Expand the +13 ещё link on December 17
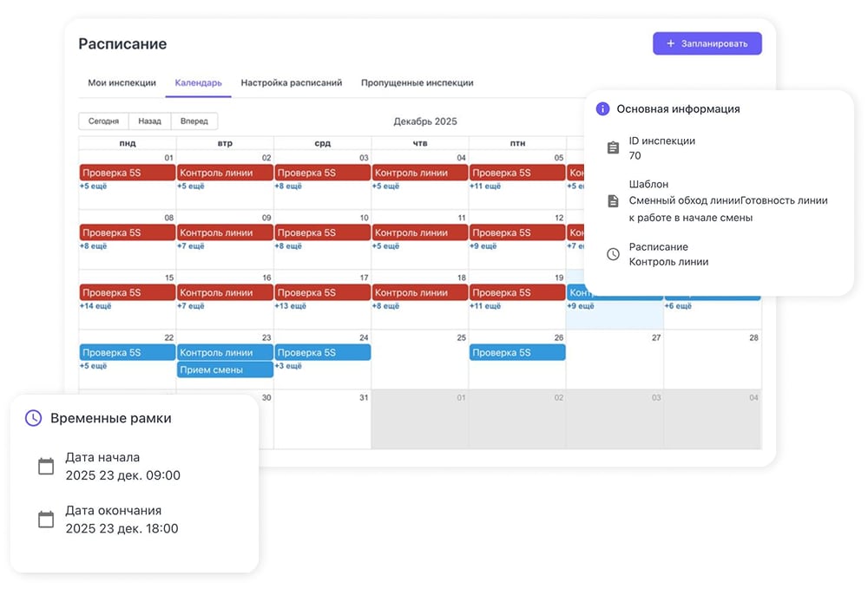This screenshot has width=868, height=595. point(290,306)
